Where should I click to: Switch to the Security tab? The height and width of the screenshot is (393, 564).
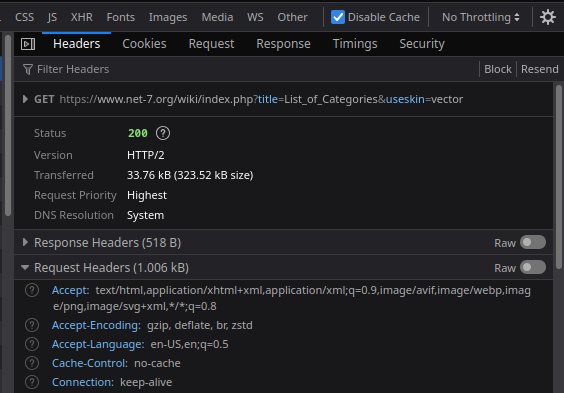coord(422,44)
